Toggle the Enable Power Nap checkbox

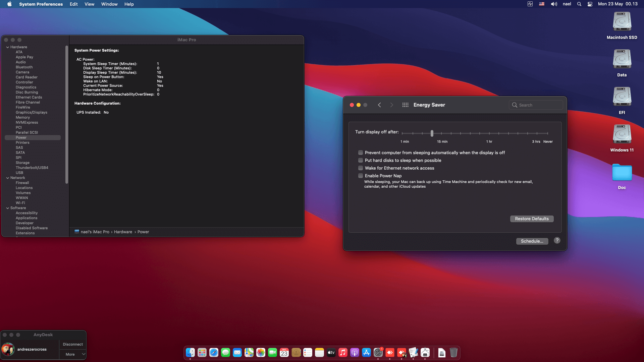tap(361, 176)
